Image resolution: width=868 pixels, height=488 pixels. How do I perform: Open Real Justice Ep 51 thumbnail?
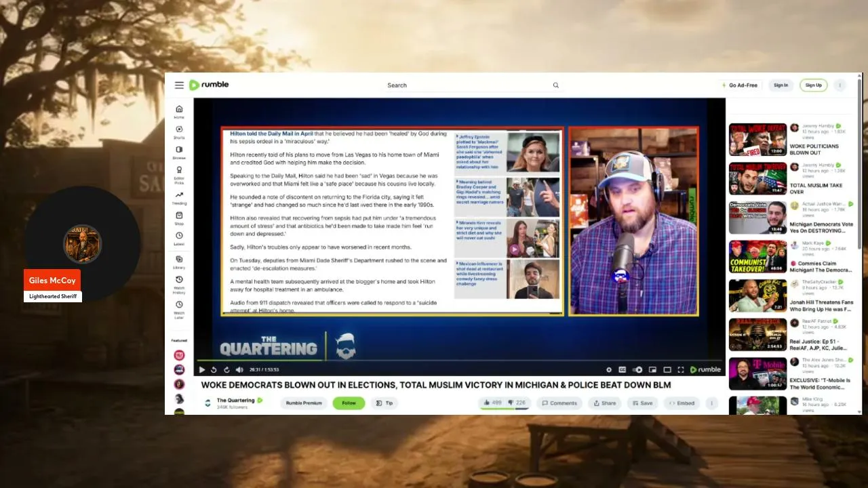(x=757, y=334)
